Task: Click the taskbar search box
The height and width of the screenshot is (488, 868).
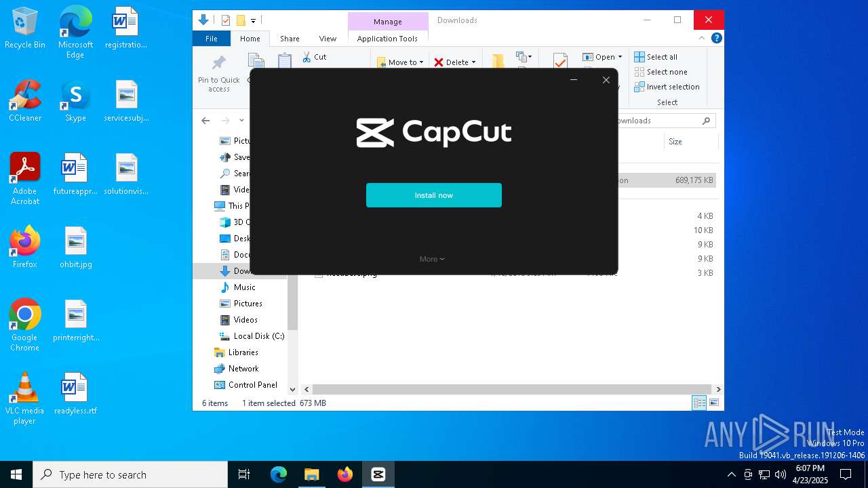Action: [x=130, y=474]
